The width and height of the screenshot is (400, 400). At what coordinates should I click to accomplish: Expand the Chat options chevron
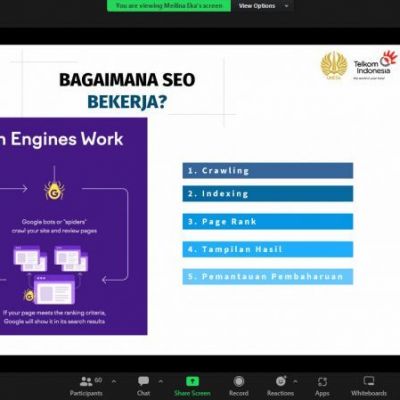click(x=161, y=381)
